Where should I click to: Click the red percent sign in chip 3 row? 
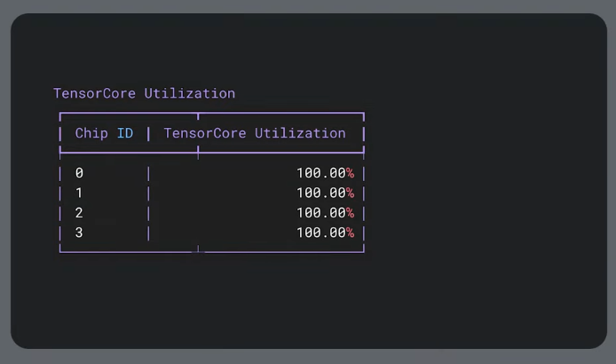coord(351,233)
